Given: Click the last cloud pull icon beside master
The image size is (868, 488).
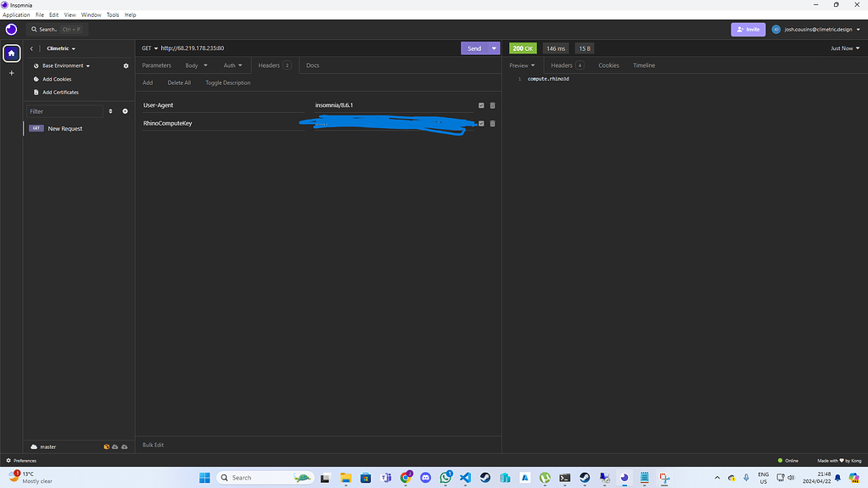Looking at the screenshot, I should pos(125,446).
